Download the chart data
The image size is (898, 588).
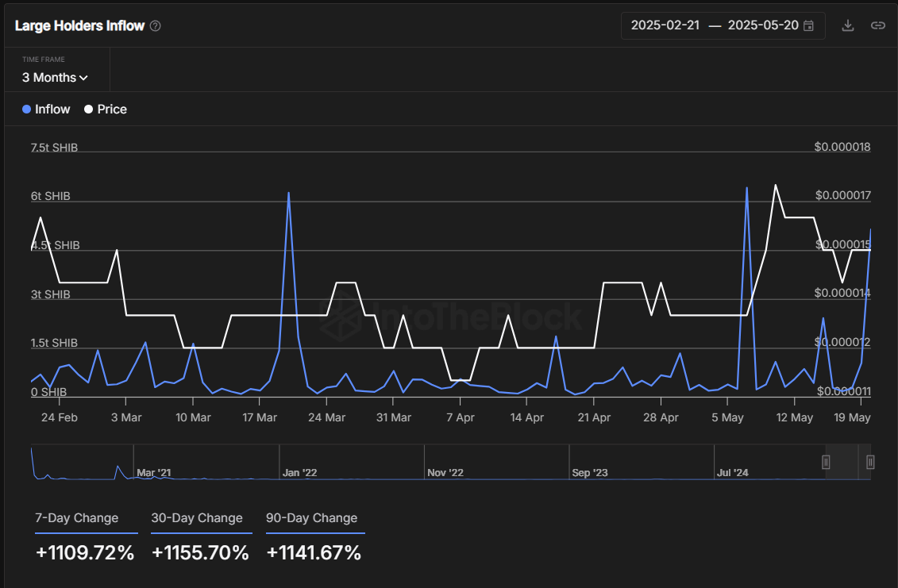click(848, 25)
